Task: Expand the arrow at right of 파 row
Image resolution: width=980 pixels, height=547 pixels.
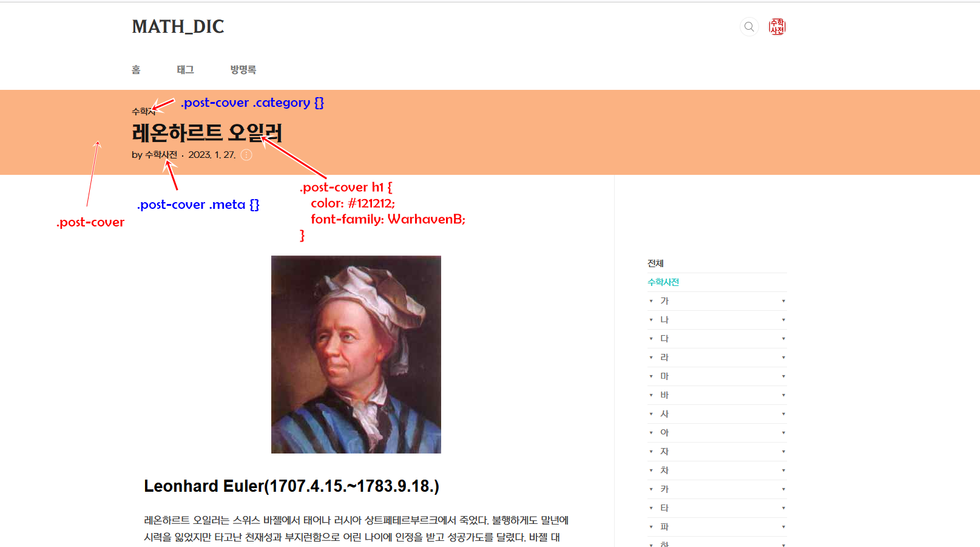Action: point(783,527)
